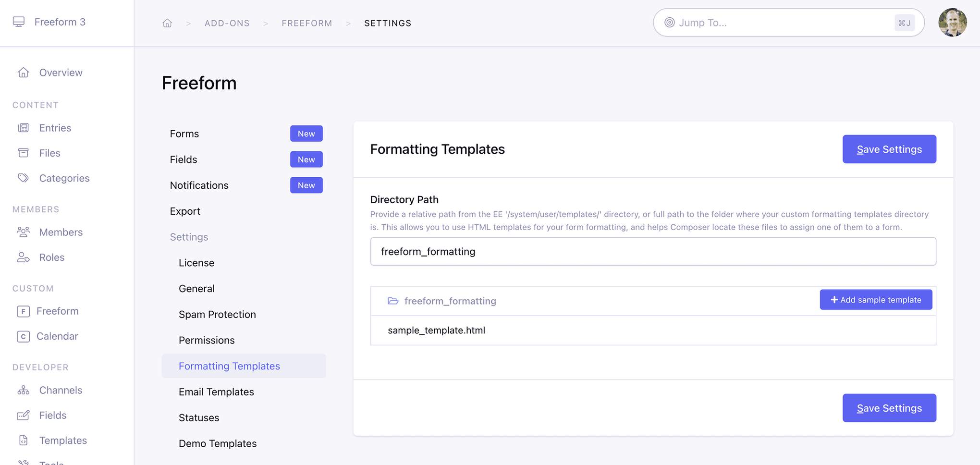This screenshot has width=980, height=465.
Task: Click the New button beside Fields
Action: tap(306, 159)
